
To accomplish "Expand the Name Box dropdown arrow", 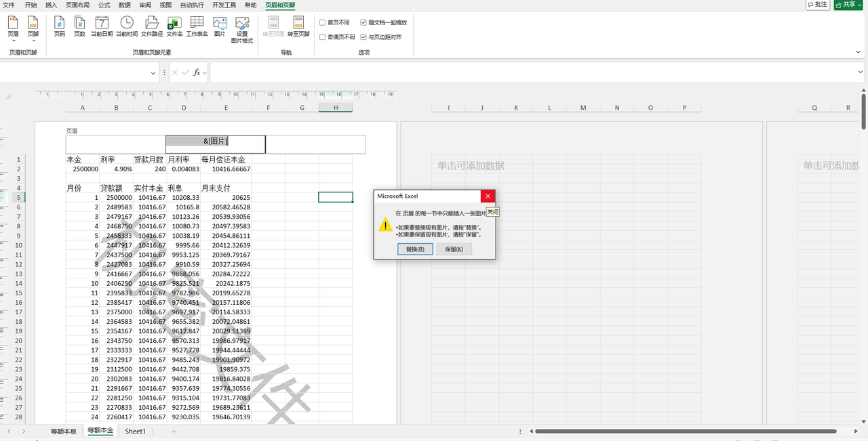I will coord(153,72).
